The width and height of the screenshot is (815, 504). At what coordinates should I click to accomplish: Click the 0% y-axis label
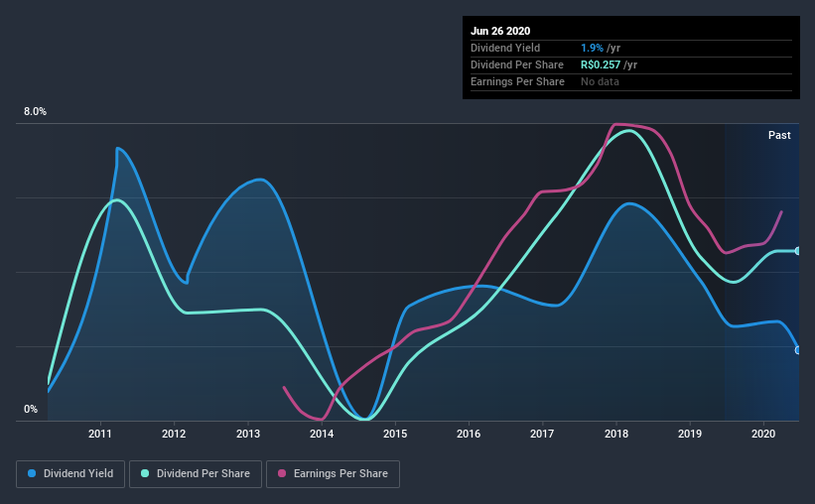pos(31,410)
